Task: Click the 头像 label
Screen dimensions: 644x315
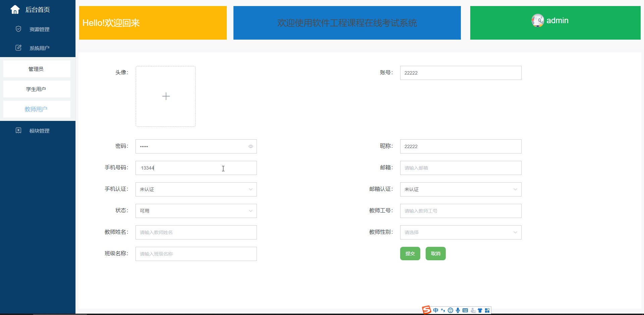Action: pos(122,72)
